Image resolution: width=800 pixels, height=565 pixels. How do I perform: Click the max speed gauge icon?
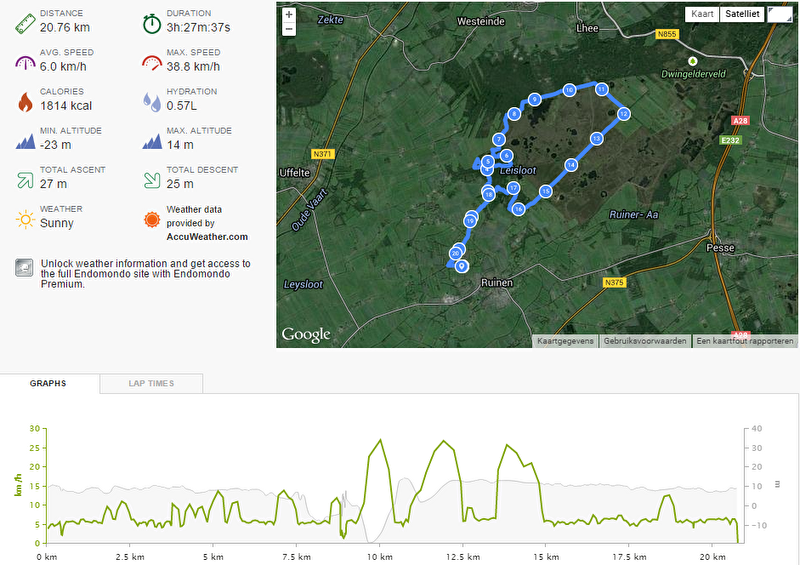pos(152,63)
